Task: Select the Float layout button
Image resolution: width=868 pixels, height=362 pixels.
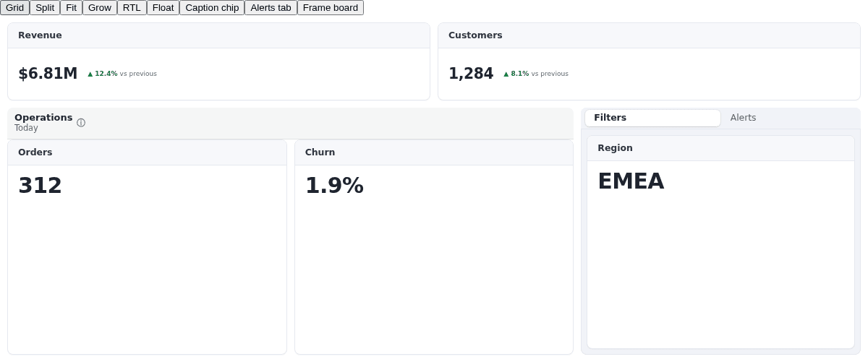Action: pos(163,8)
